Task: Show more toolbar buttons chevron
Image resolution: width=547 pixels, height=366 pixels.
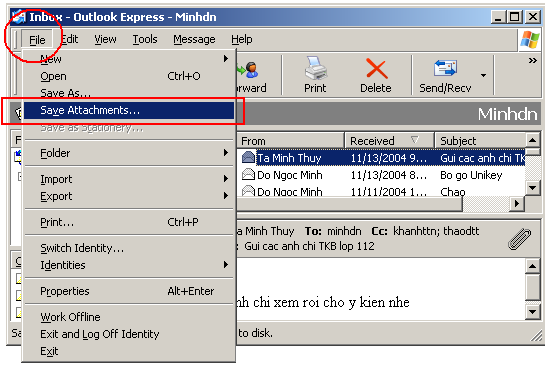Action: coord(532,60)
